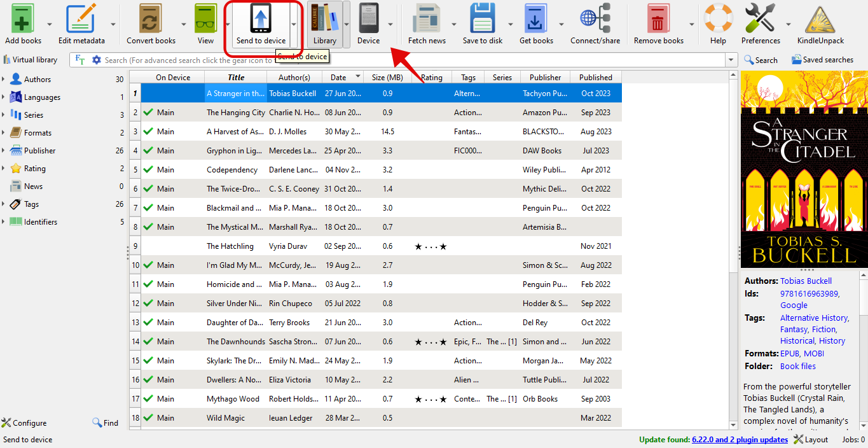Expand the Languages category

coord(3,97)
